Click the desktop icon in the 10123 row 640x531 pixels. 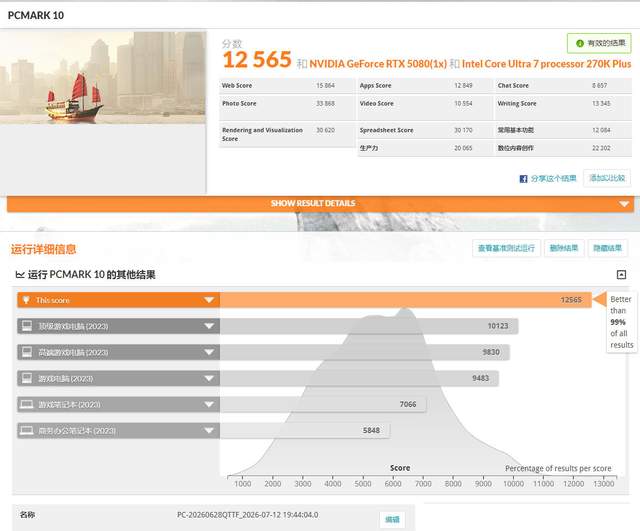click(27, 326)
